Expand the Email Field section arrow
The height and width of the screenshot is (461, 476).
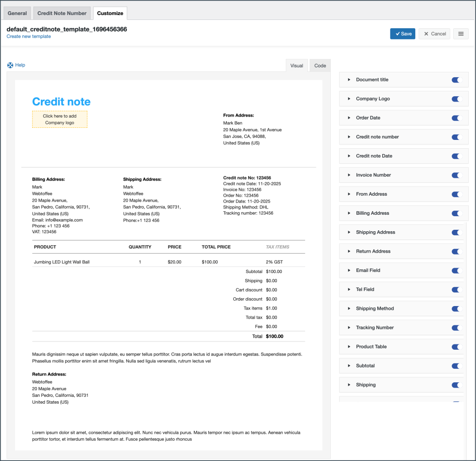click(x=349, y=270)
